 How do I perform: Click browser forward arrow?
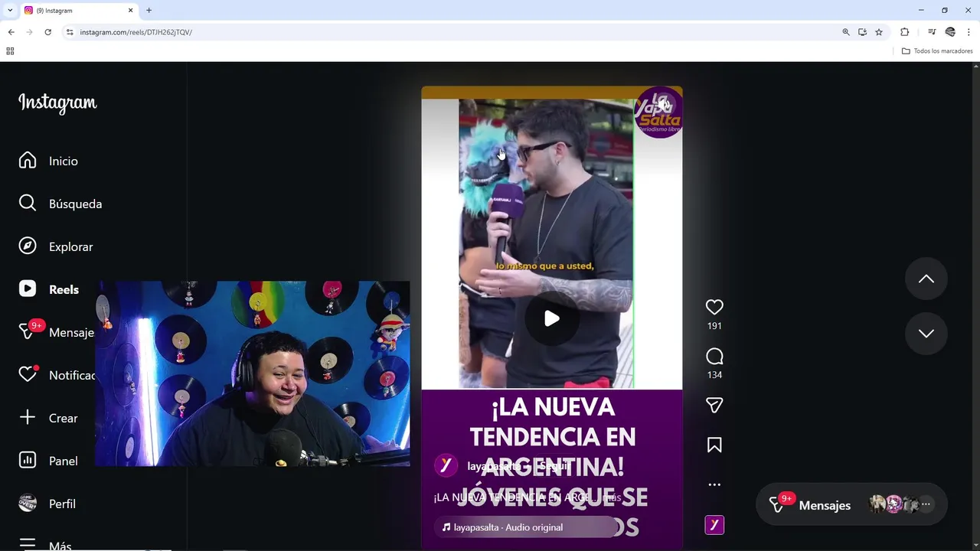click(29, 32)
